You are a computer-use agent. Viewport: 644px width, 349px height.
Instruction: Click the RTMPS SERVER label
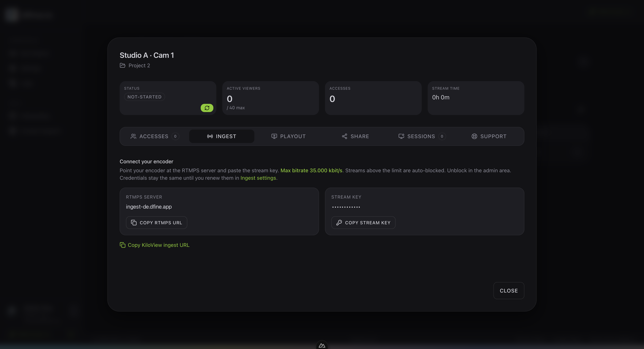pyautogui.click(x=144, y=197)
